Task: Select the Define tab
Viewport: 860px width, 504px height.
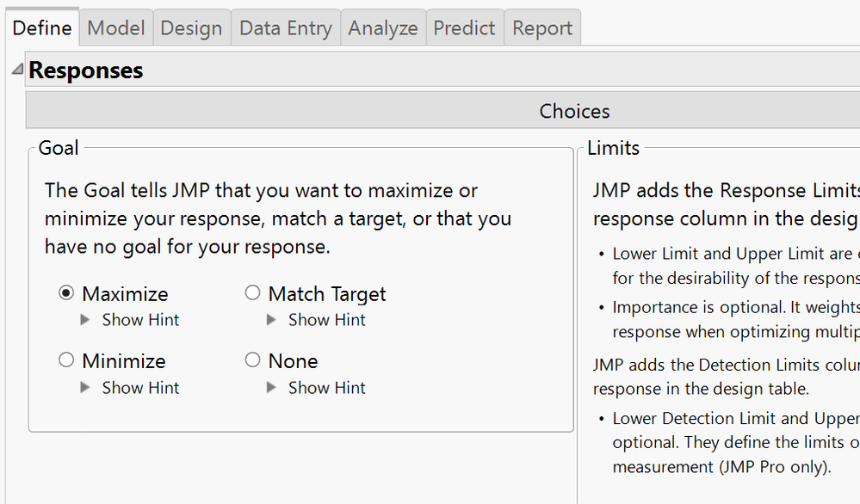Action: point(42,27)
